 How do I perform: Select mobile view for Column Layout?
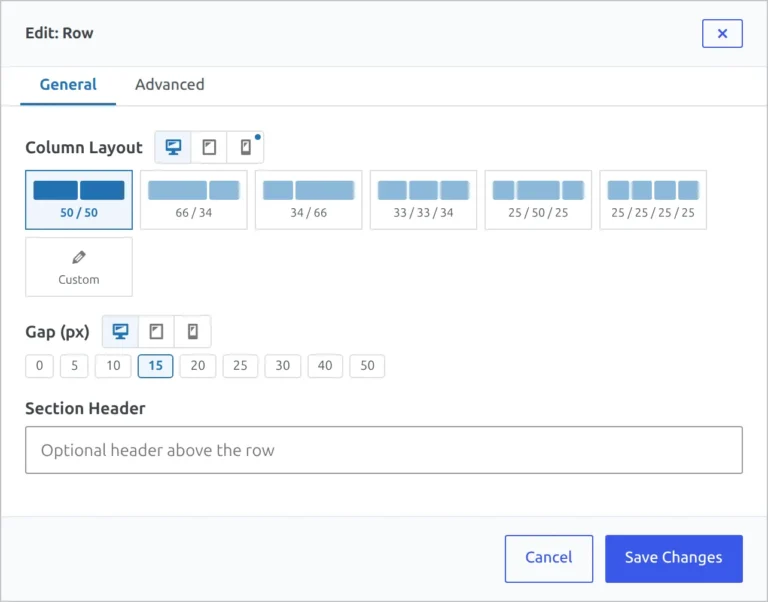(245, 147)
